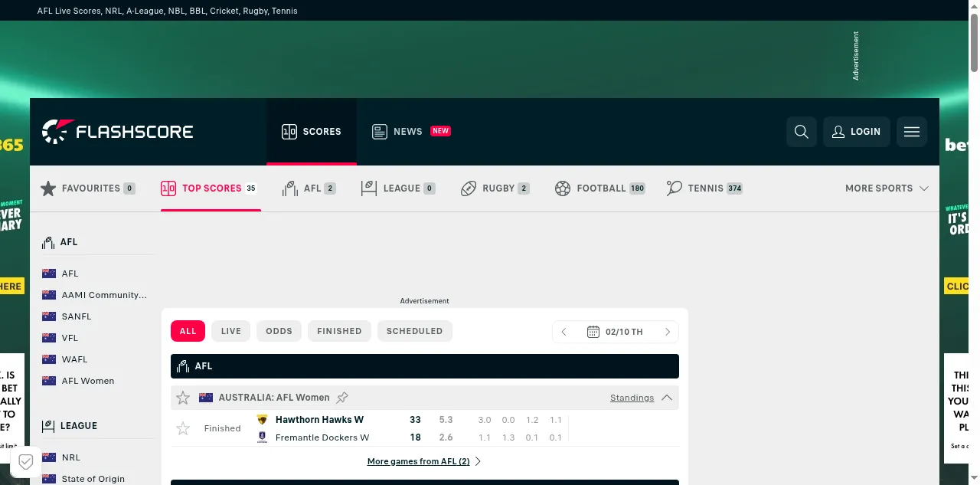
Task: Click the Hawthorn Hawks W team name
Action: click(319, 420)
